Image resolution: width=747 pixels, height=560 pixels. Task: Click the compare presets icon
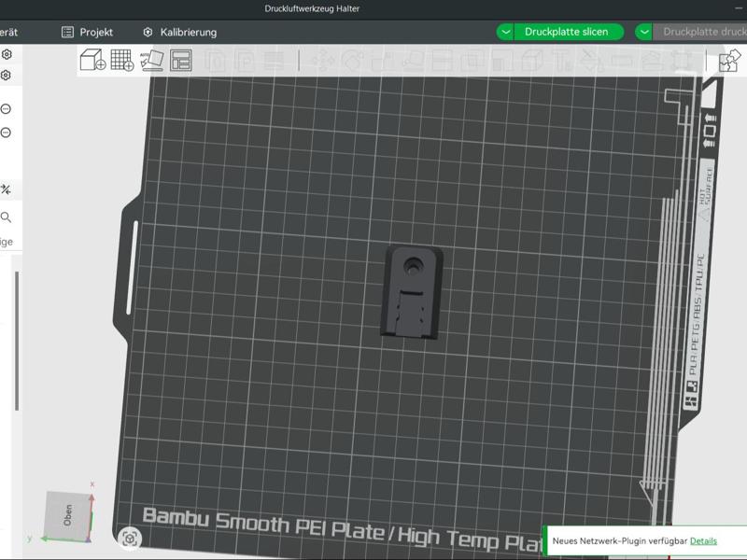point(6,189)
